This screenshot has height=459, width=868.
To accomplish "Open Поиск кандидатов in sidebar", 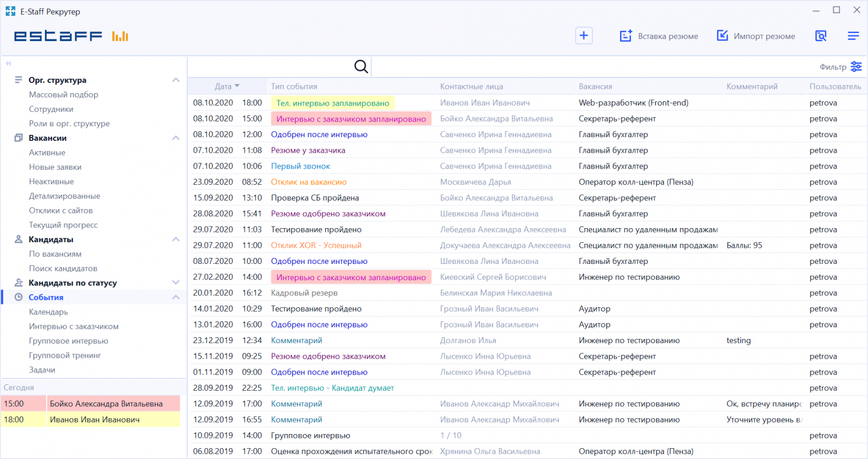I will [63, 268].
